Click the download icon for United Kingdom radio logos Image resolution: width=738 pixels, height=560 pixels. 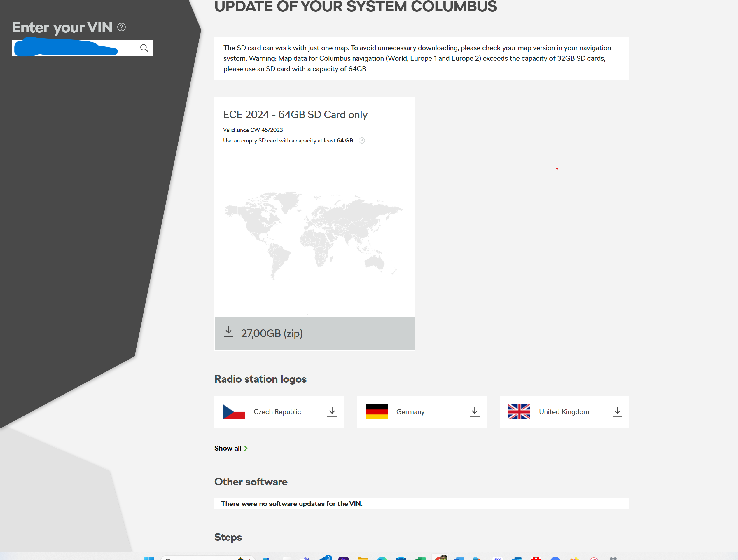(x=617, y=411)
